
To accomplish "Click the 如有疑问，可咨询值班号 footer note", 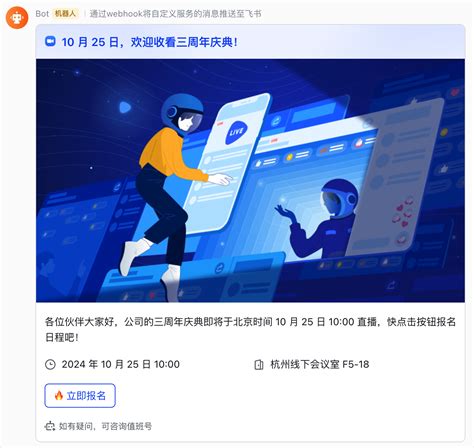I will pyautogui.click(x=105, y=426).
